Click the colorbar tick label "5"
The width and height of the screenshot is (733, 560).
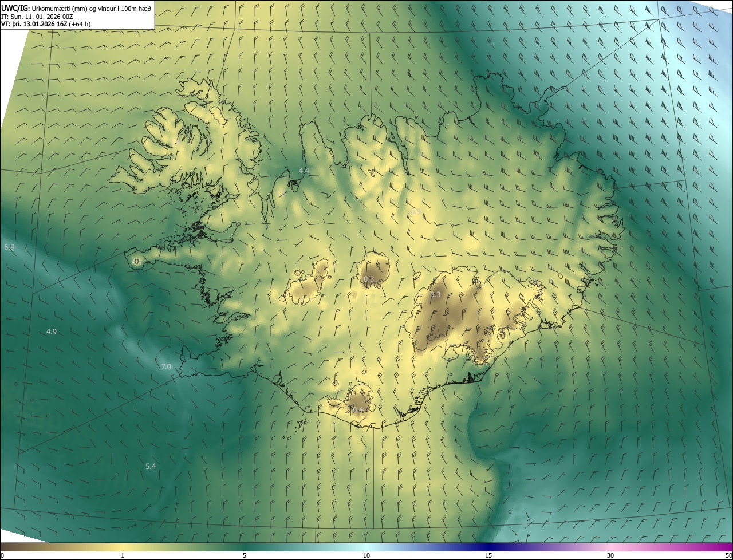pyautogui.click(x=245, y=556)
